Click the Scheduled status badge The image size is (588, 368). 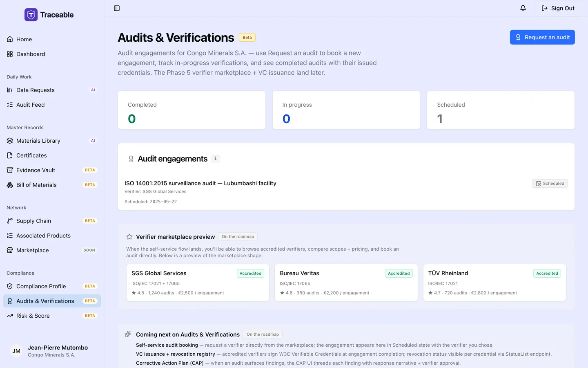pyautogui.click(x=550, y=184)
